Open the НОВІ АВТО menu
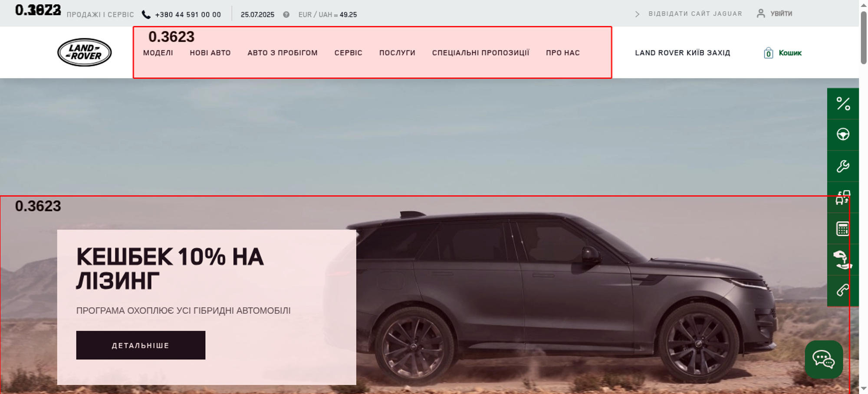Screen dimensions: 868x394 point(210,53)
